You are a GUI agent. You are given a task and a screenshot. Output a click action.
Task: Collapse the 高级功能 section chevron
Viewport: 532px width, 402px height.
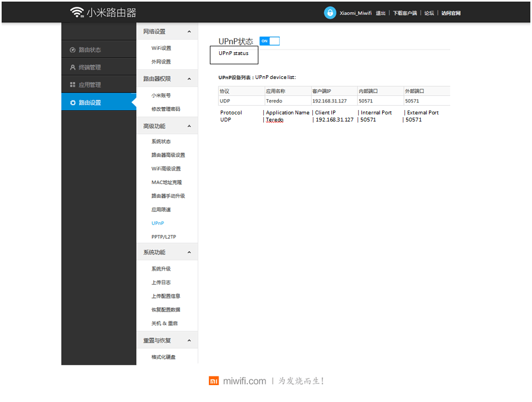pyautogui.click(x=189, y=126)
